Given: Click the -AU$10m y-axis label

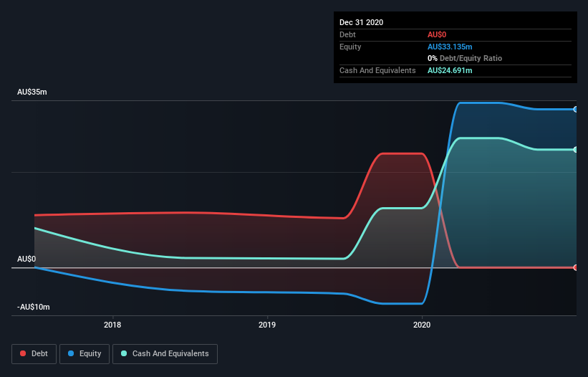Looking at the screenshot, I should point(34,307).
